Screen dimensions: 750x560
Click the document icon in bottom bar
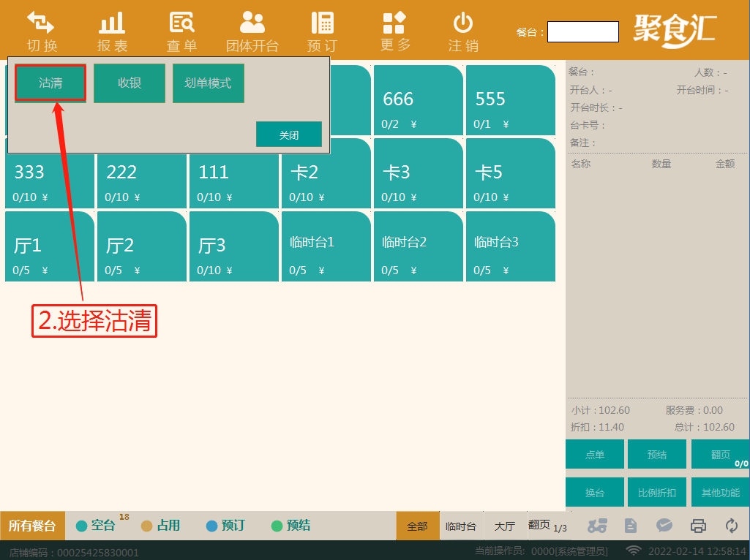[x=631, y=526]
